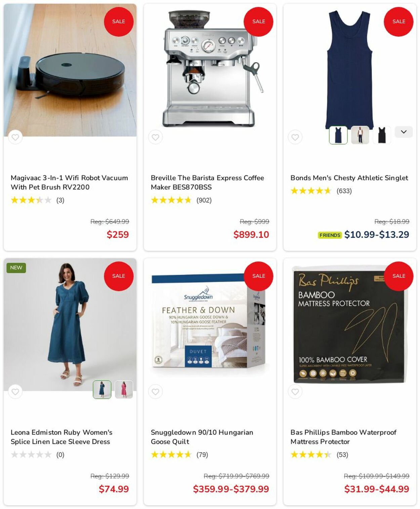Favorite the Breville Barista Express coffee maker
The image size is (420, 509).
tap(155, 137)
